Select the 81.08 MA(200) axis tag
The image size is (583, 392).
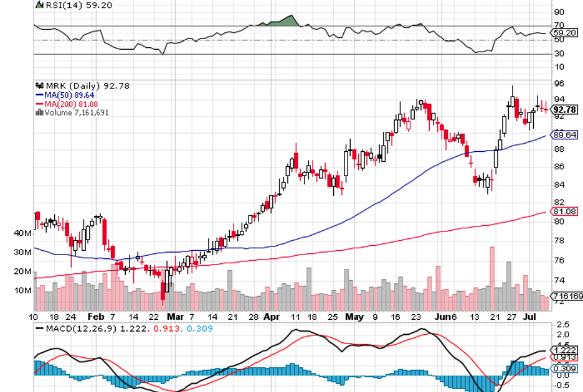click(566, 212)
